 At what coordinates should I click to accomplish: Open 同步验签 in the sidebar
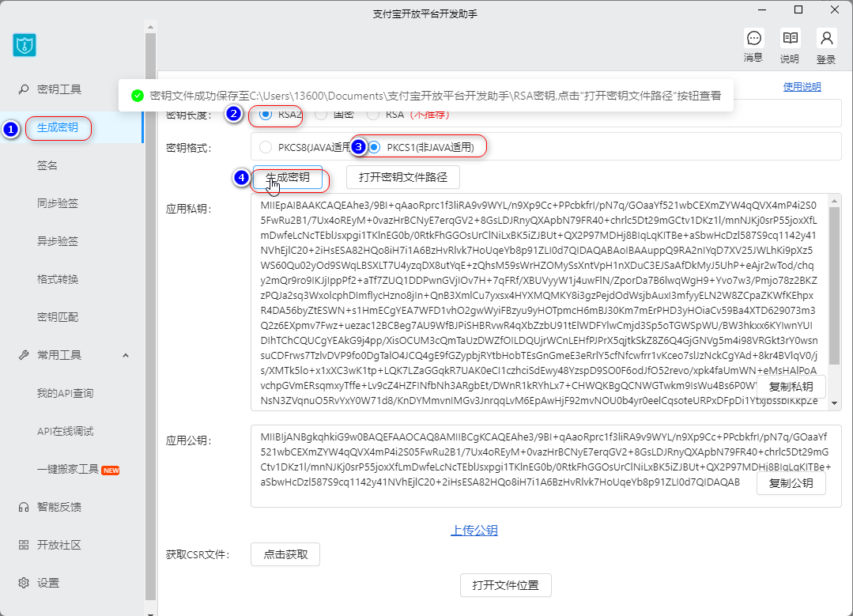tap(58, 203)
